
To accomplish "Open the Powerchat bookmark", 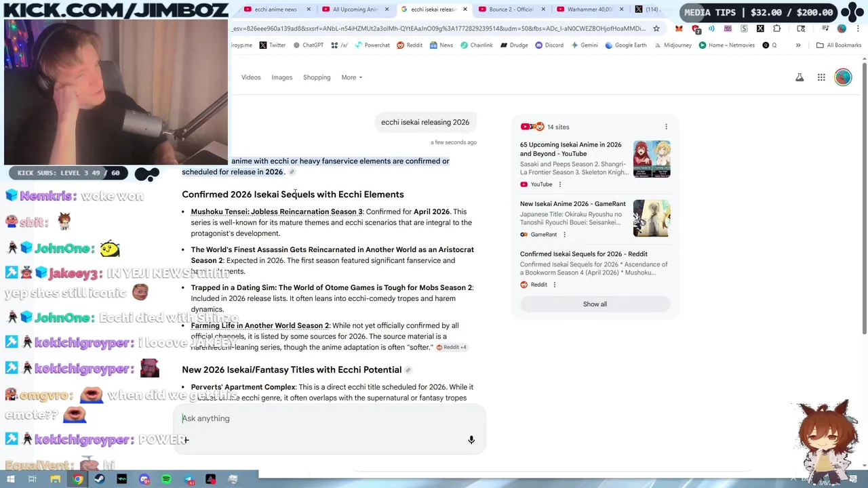I will [x=372, y=45].
